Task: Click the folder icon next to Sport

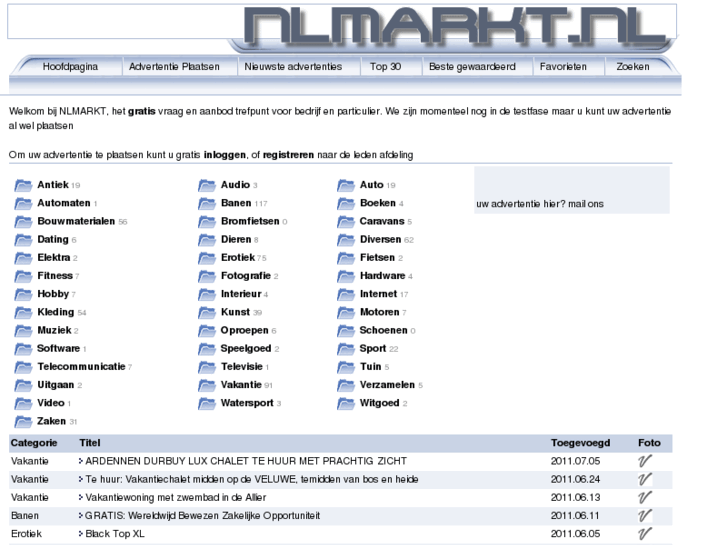Action: (x=346, y=349)
